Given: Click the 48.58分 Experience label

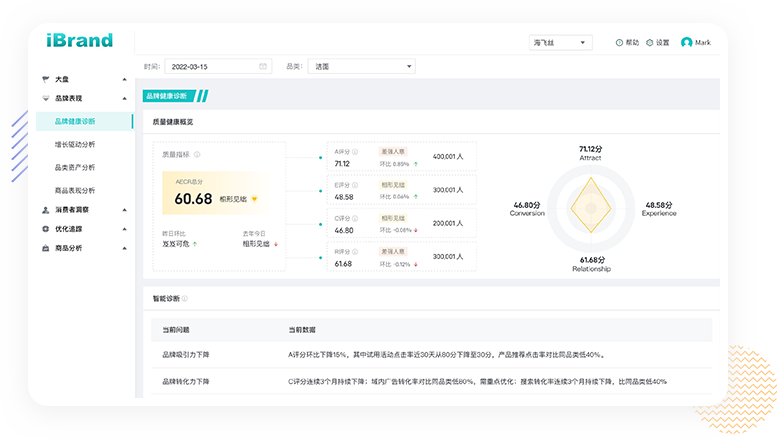Looking at the screenshot, I should [x=659, y=209].
